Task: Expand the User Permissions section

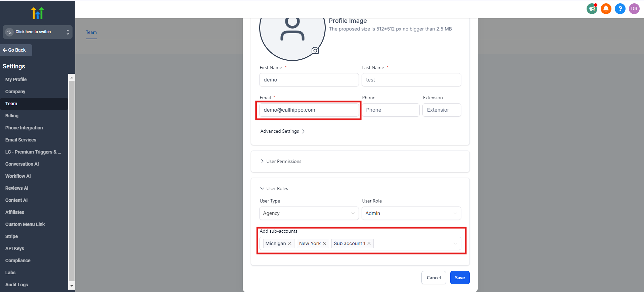Action: coord(281,161)
